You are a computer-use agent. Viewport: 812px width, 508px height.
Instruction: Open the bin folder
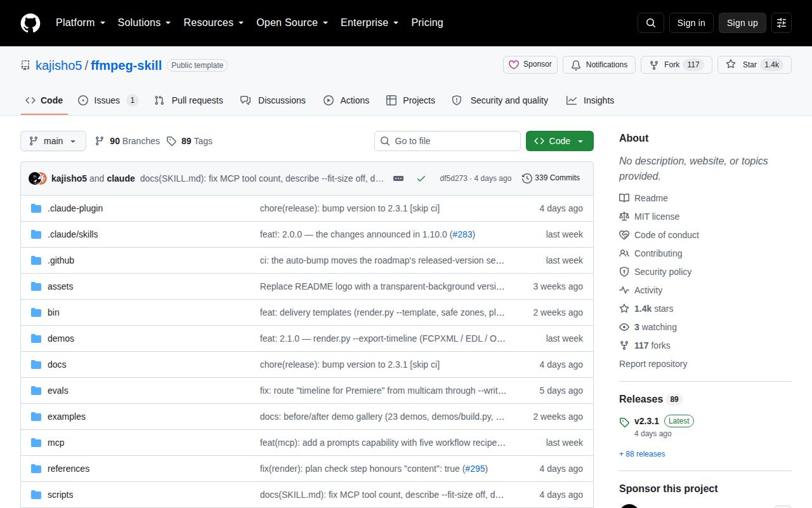[x=53, y=312]
